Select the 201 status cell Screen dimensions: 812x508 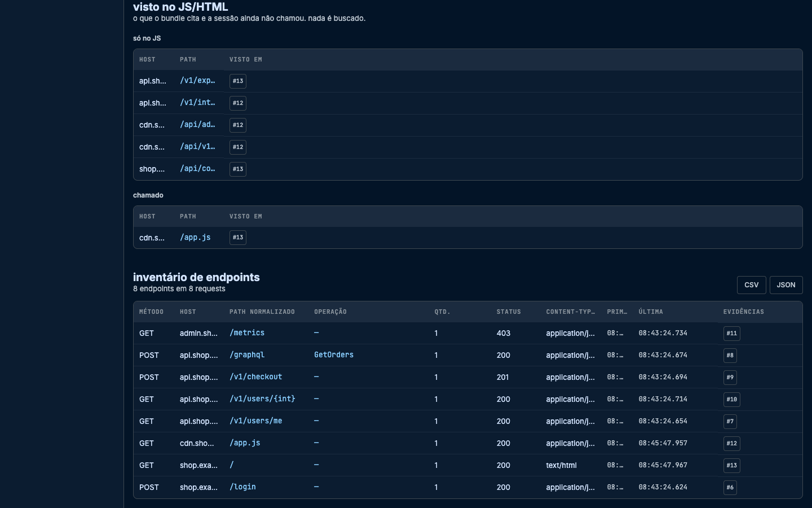coord(502,378)
